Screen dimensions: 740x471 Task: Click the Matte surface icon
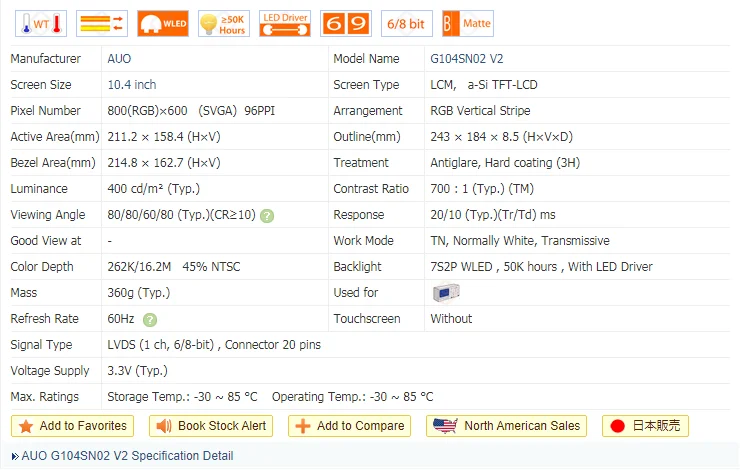pyautogui.click(x=468, y=24)
